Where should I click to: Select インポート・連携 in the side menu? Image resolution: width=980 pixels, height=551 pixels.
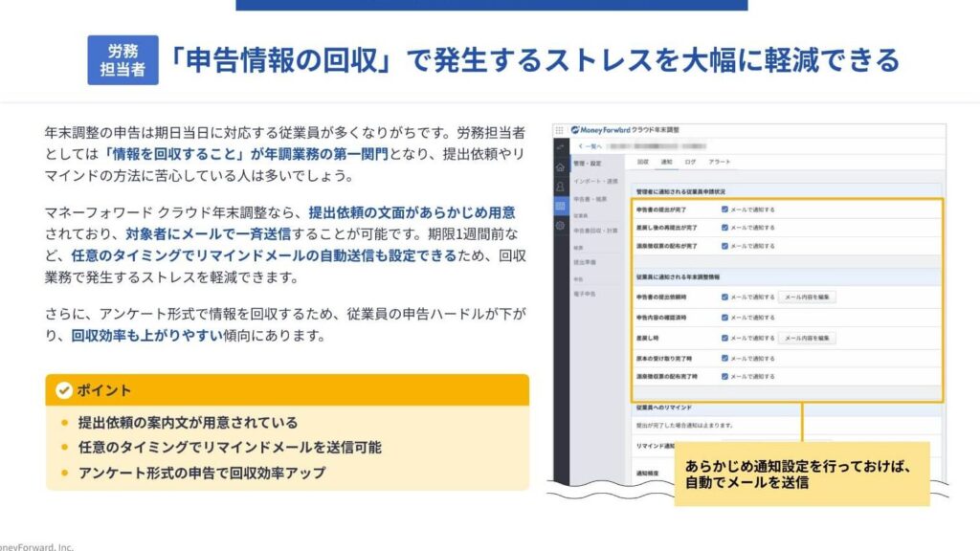click(595, 181)
